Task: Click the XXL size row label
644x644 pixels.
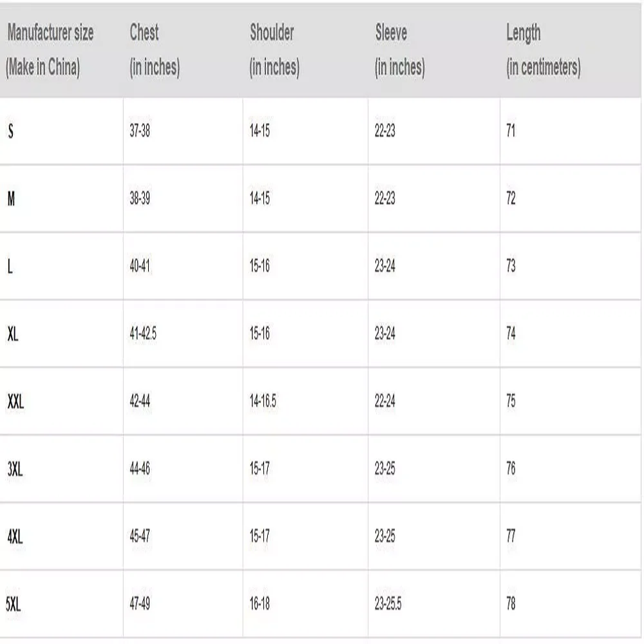Action: pyautogui.click(x=15, y=401)
